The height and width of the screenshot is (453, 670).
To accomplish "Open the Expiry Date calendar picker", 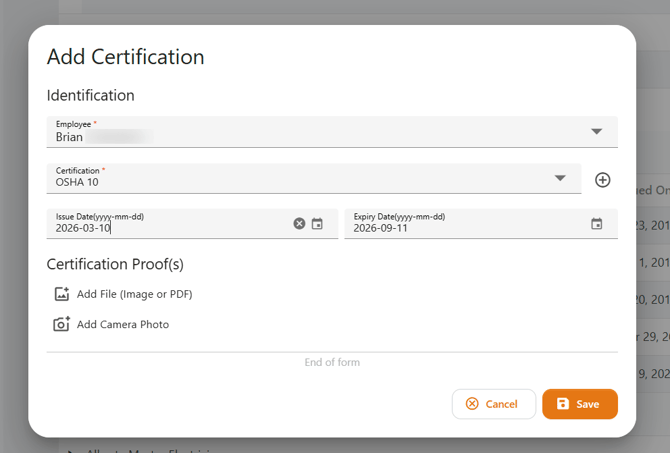I will click(x=597, y=224).
